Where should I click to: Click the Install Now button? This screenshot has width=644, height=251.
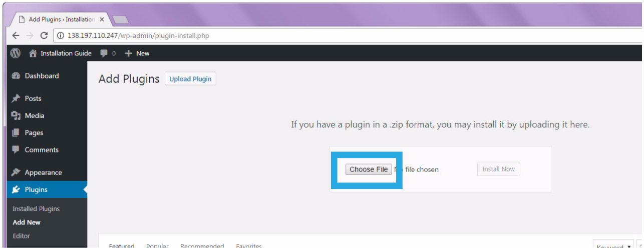coord(498,169)
